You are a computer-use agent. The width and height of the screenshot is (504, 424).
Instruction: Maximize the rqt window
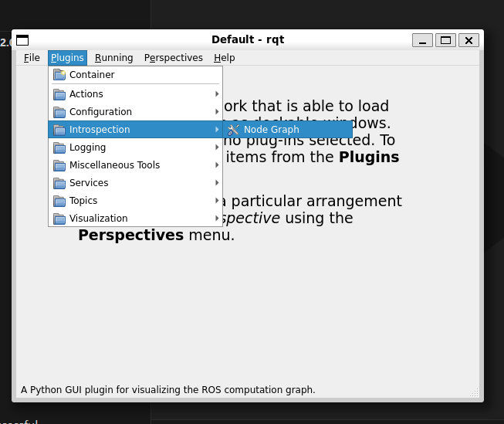tap(445, 40)
